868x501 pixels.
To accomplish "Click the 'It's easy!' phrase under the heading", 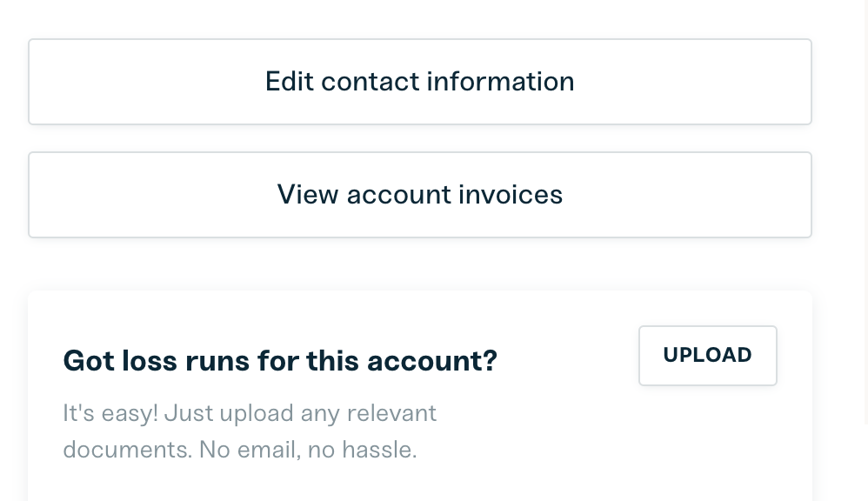I will pos(110,412).
